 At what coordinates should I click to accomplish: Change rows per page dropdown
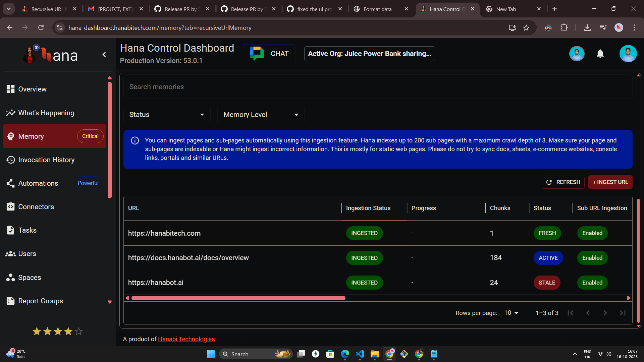pyautogui.click(x=511, y=313)
